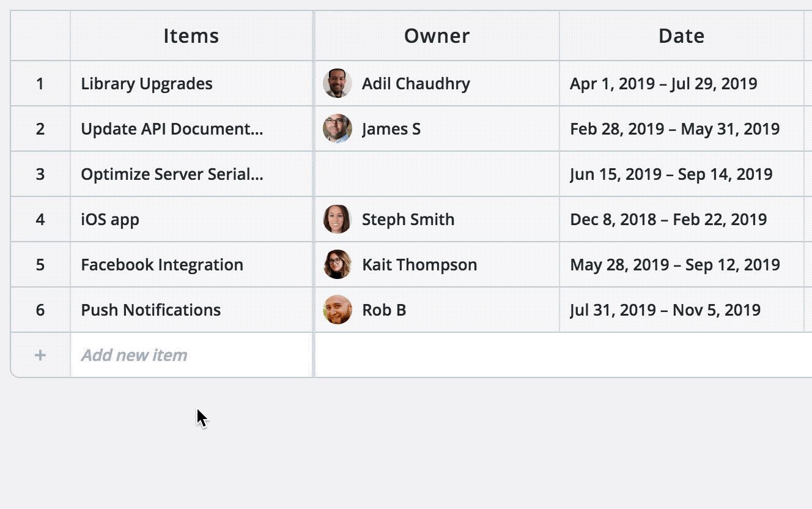The height and width of the screenshot is (509, 812).
Task: Click the Facebook Integration item
Action: pyautogui.click(x=161, y=264)
